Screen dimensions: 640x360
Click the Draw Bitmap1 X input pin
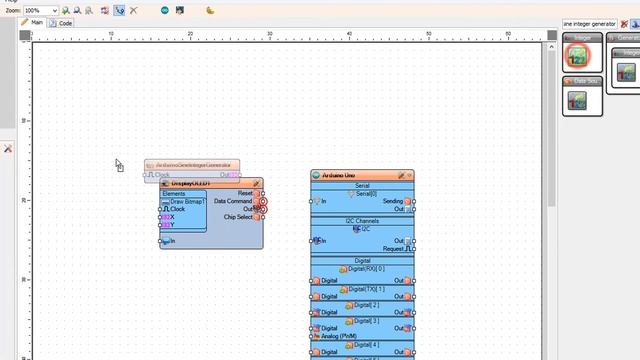(x=160, y=217)
